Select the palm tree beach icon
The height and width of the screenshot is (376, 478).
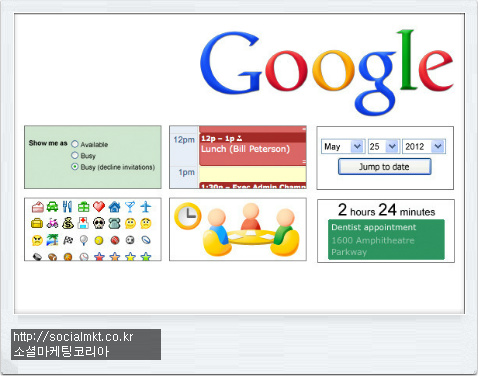52,240
